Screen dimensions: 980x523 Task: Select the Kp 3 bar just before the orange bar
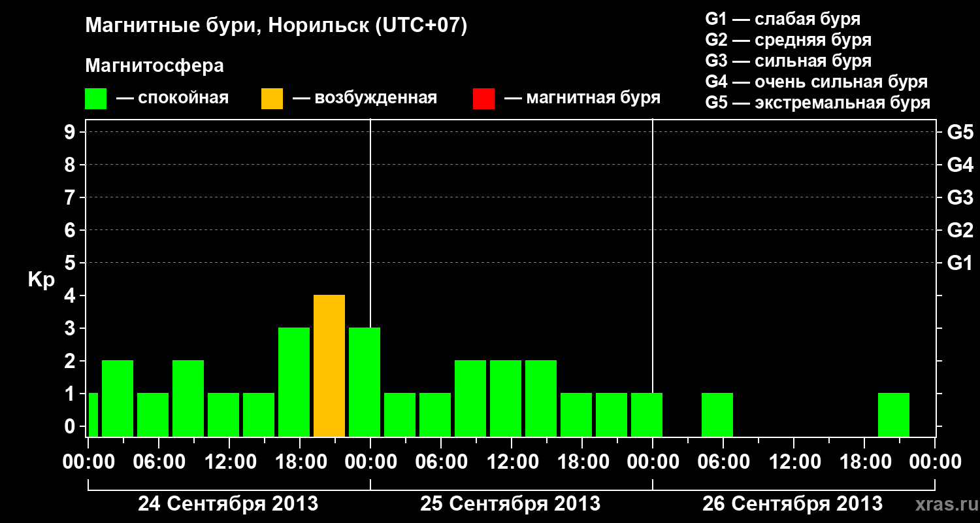point(294,382)
